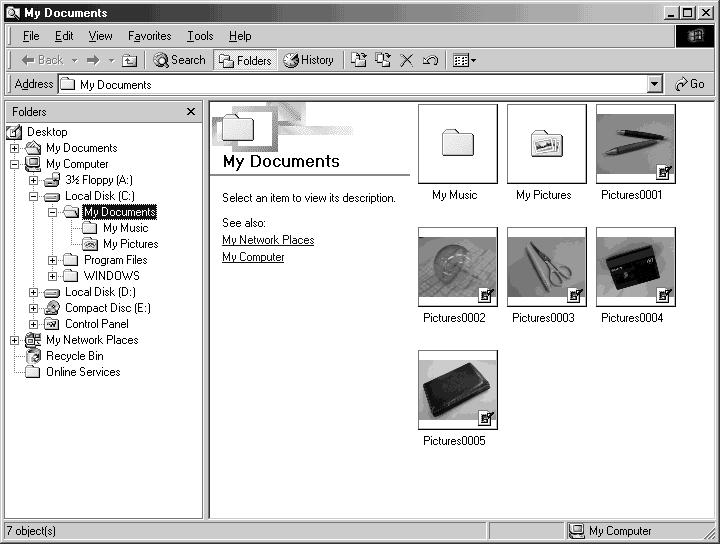Follow the My Network Places link

click(268, 240)
